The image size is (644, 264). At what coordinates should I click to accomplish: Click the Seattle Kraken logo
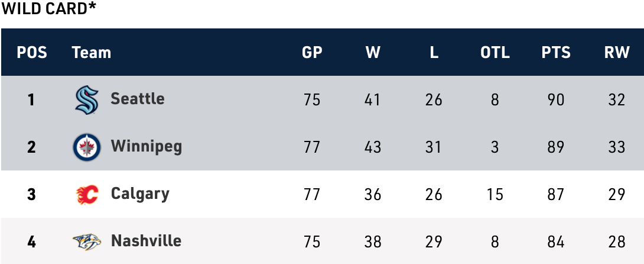click(x=87, y=99)
